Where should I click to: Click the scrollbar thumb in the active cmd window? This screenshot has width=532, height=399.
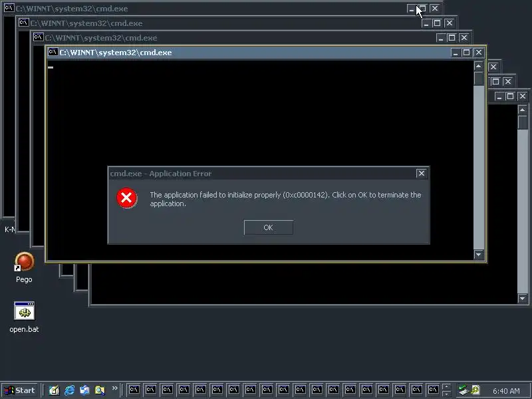[478, 78]
